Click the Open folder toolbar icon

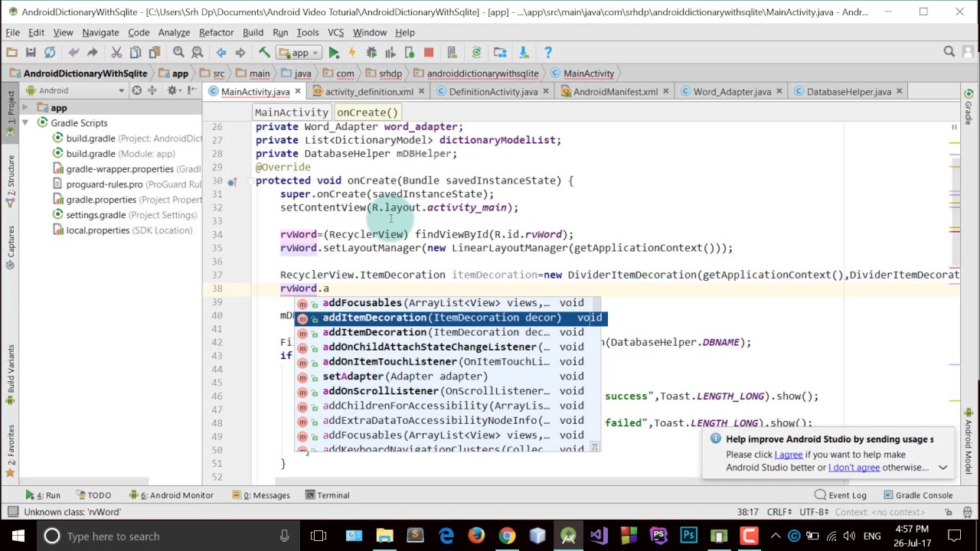tap(11, 52)
